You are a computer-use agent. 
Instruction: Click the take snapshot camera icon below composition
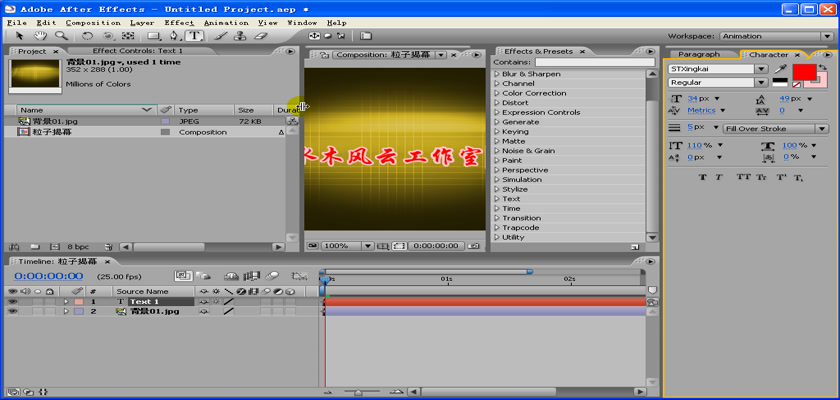point(473,246)
